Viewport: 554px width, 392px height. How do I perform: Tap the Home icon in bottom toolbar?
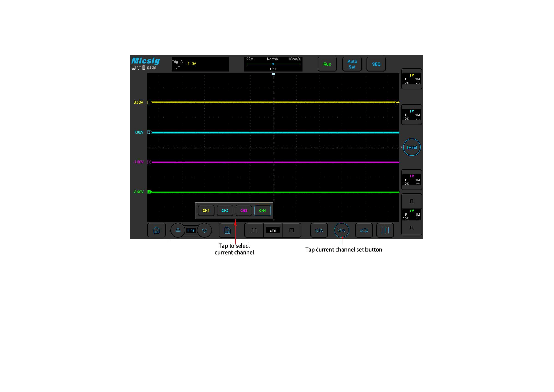[156, 230]
